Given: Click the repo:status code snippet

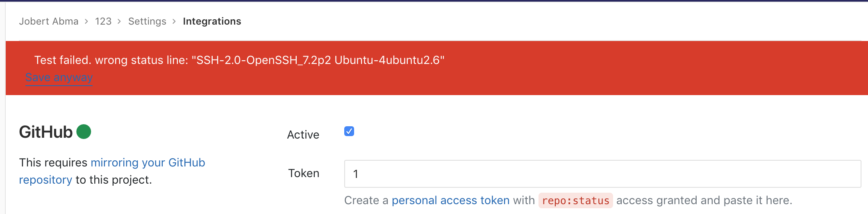Looking at the screenshot, I should [x=575, y=200].
